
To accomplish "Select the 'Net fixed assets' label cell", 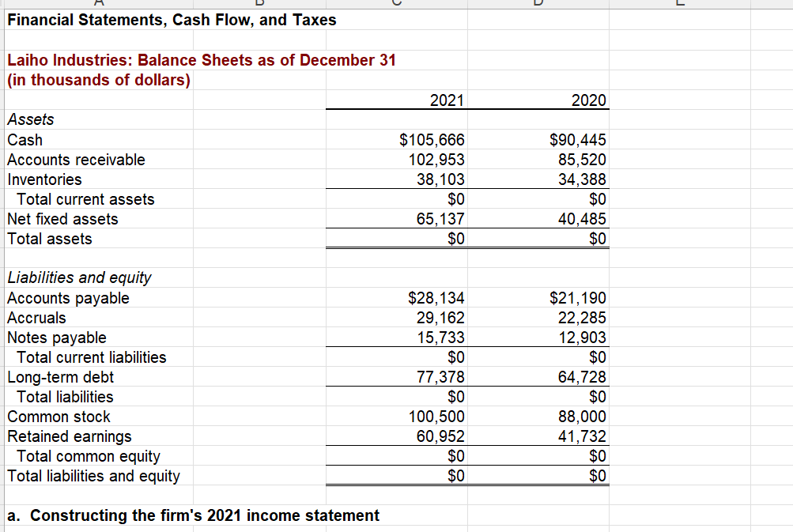I will click(62, 219).
